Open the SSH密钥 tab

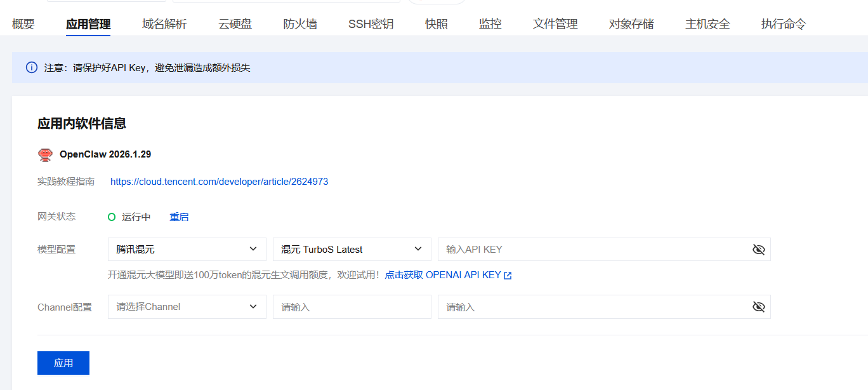pos(371,24)
